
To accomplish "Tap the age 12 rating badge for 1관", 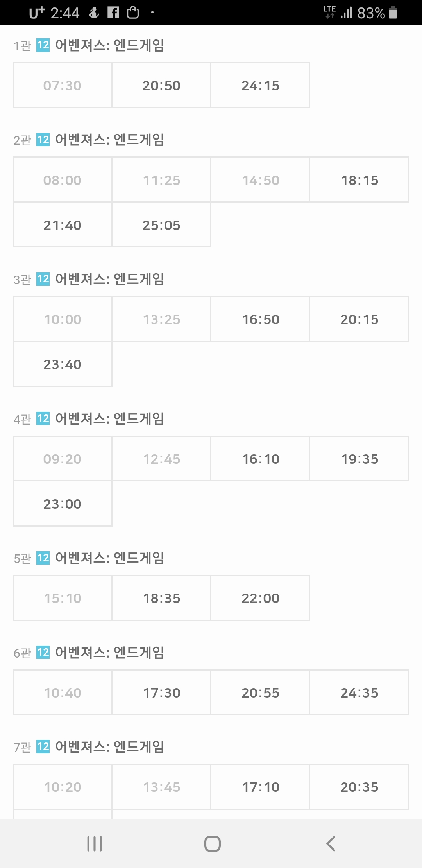I will click(43, 45).
